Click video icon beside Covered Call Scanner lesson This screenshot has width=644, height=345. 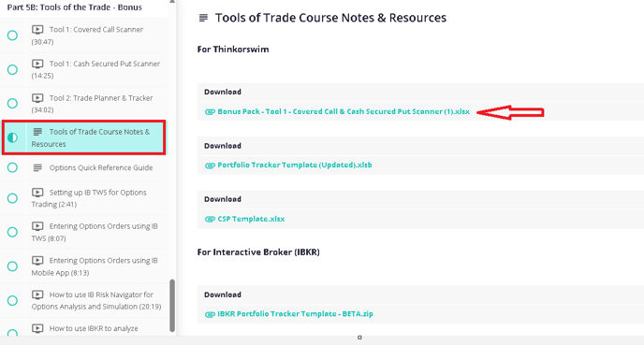[37, 30]
